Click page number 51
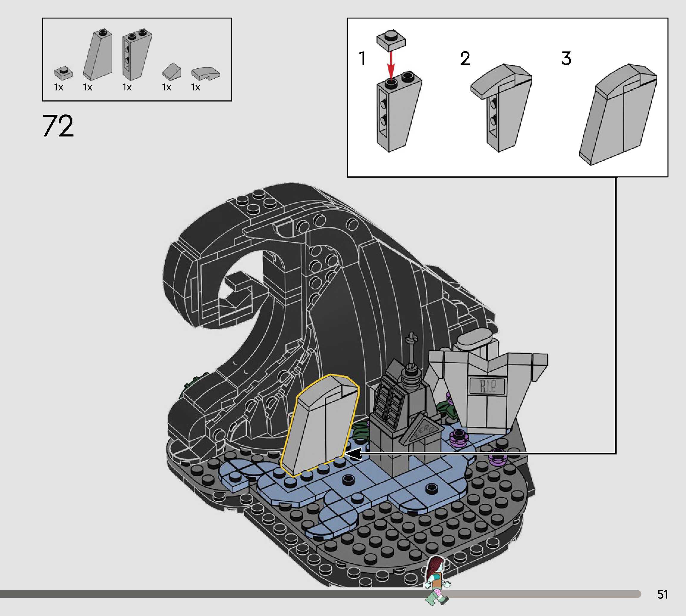The height and width of the screenshot is (616, 686). click(x=662, y=594)
